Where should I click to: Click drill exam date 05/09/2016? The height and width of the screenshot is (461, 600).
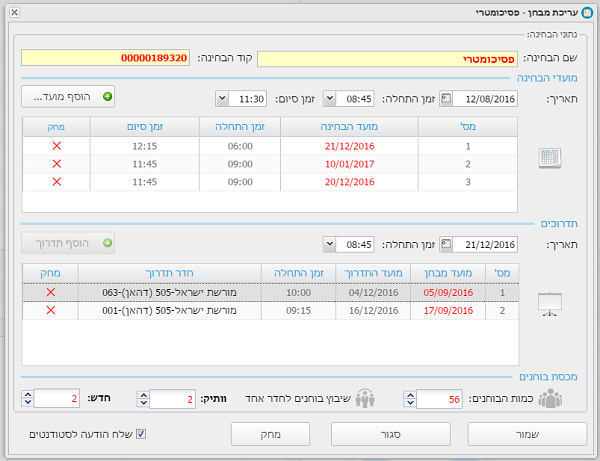(448, 293)
